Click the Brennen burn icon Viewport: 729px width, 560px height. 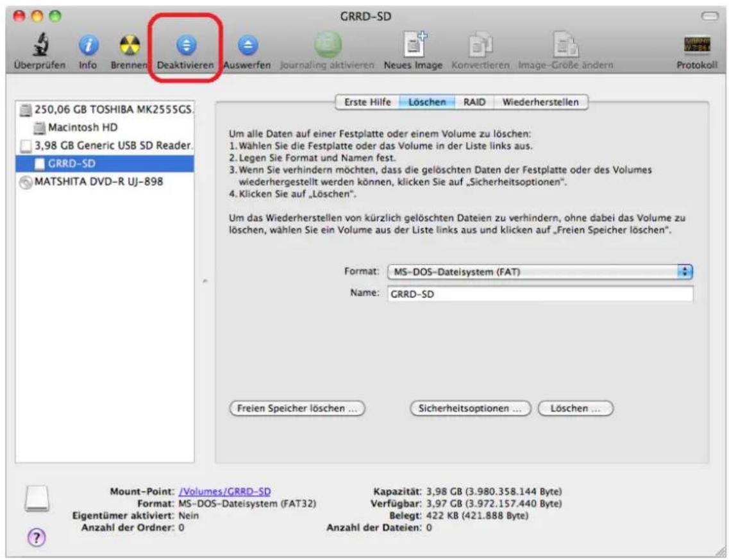(130, 46)
